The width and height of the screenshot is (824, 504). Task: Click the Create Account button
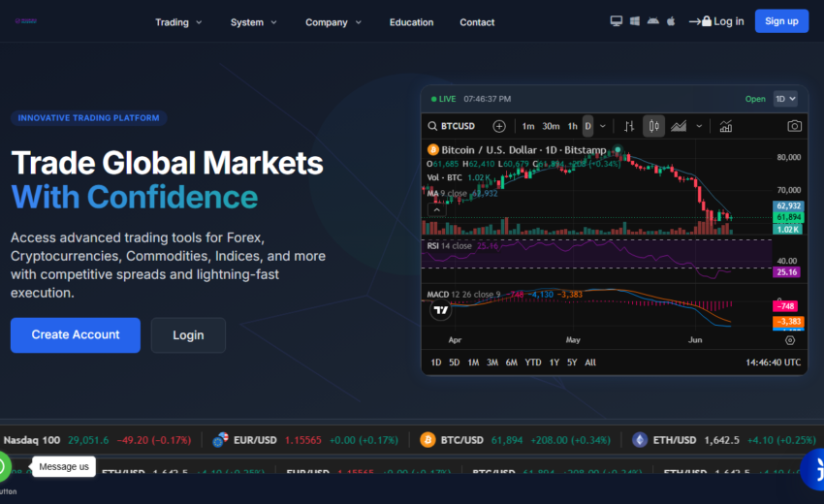pyautogui.click(x=76, y=334)
